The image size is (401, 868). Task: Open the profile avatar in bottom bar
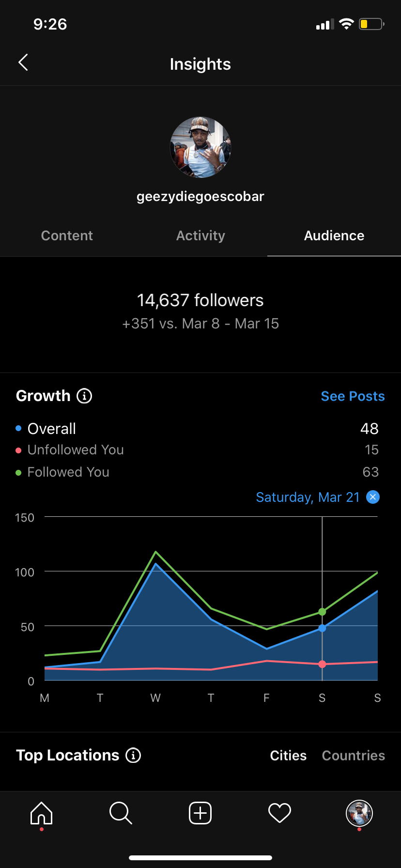pos(359,813)
